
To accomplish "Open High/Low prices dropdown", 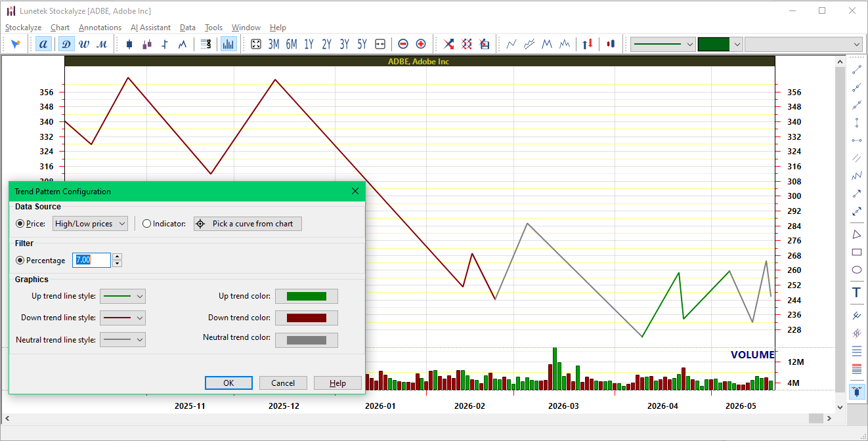I will click(90, 224).
